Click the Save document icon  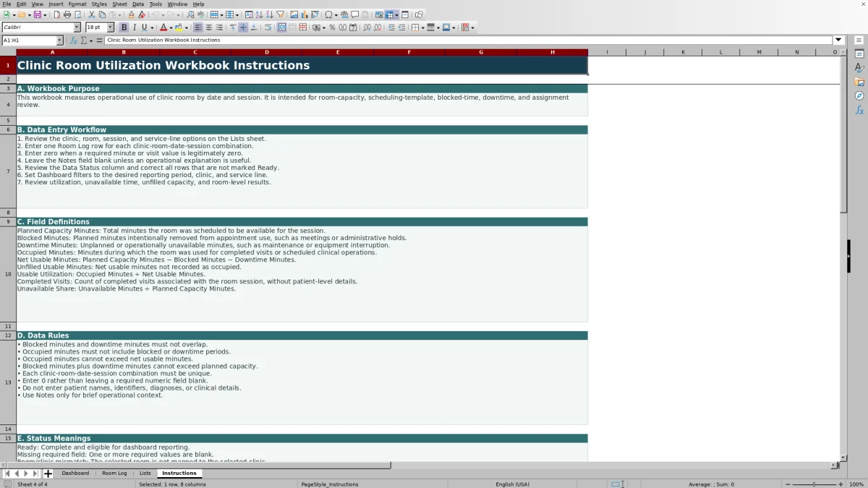tap(37, 14)
